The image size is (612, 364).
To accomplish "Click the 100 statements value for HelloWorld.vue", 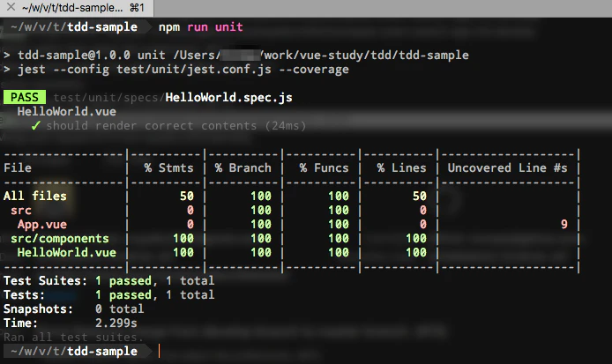I will 183,252.
